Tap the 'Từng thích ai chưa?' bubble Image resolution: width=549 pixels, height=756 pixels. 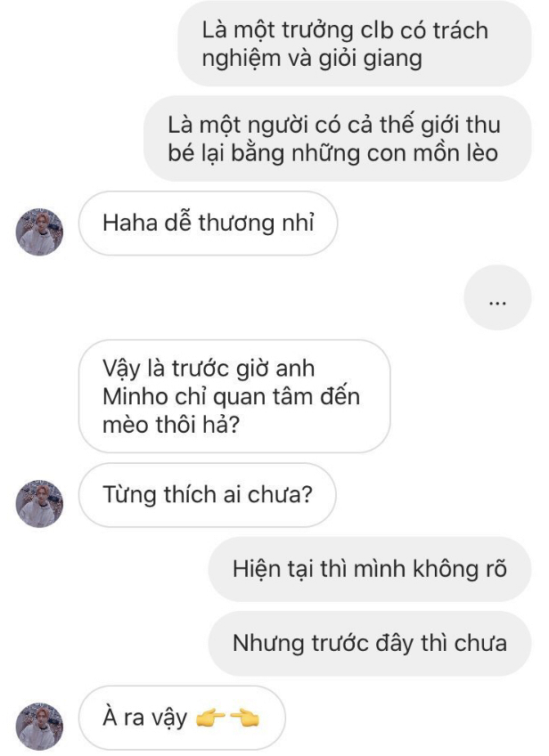(x=208, y=495)
